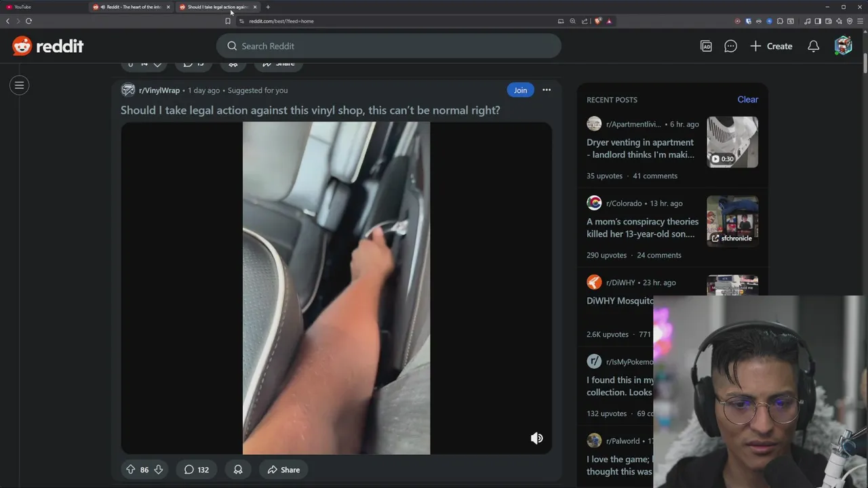Open Leo AI sparkle icon
Image resolution: width=868 pixels, height=488 pixels.
(839, 21)
